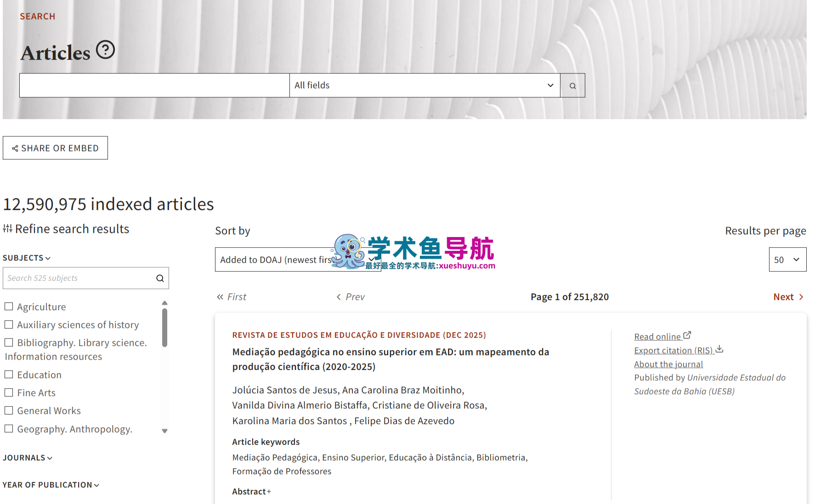Tick the Education subject checkbox
826x504 pixels.
click(9, 374)
